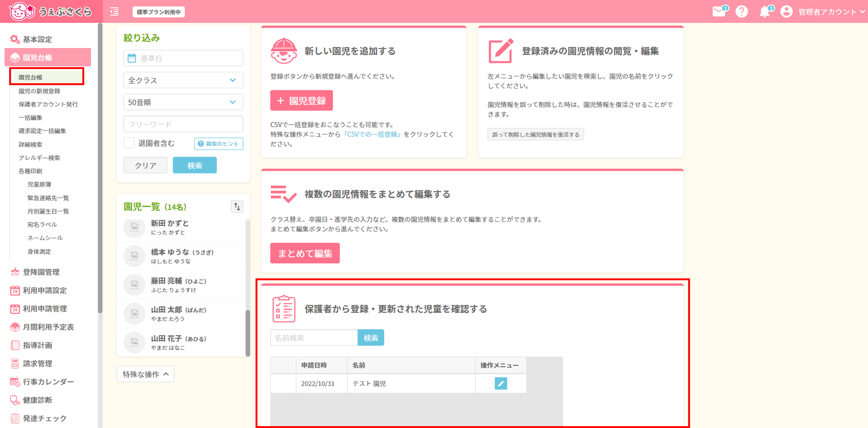This screenshot has width=868, height=428.
Task: Collapse the 園児台帳 sidebar section
Action: [48, 57]
